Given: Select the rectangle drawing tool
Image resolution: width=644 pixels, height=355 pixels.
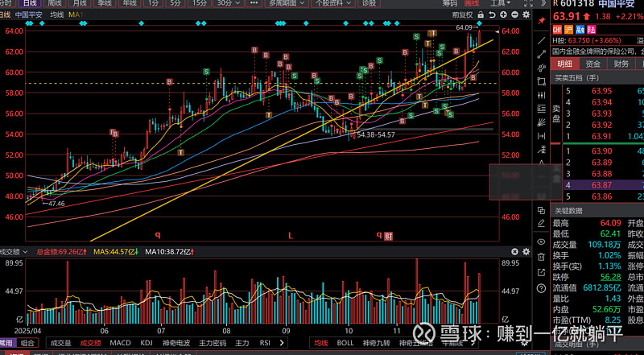Looking at the screenshot, I should (x=541, y=81).
